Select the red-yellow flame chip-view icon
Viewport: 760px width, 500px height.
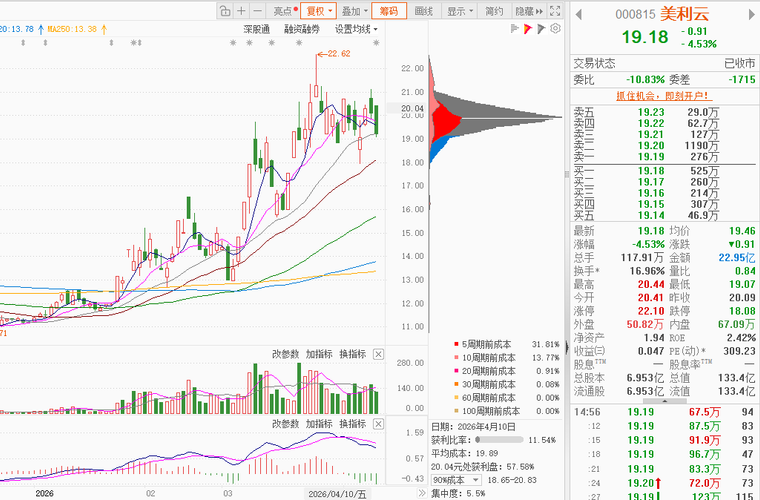point(528,29)
